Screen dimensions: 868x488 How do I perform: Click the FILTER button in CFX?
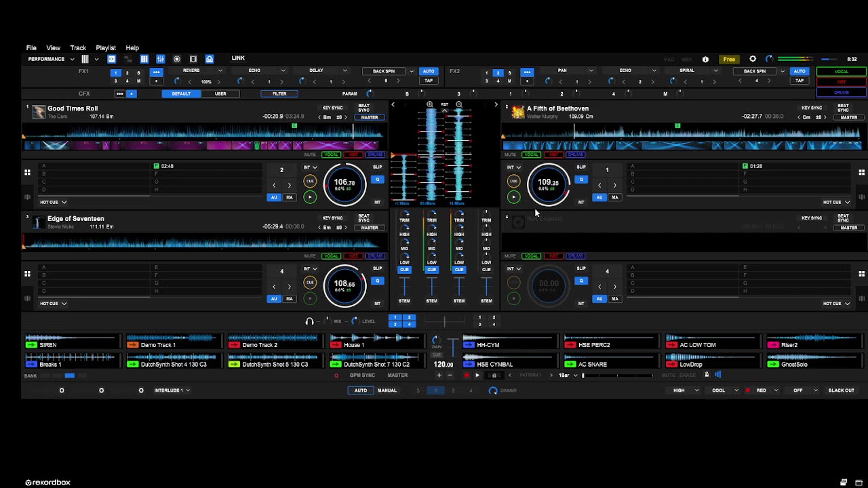[x=279, y=94]
